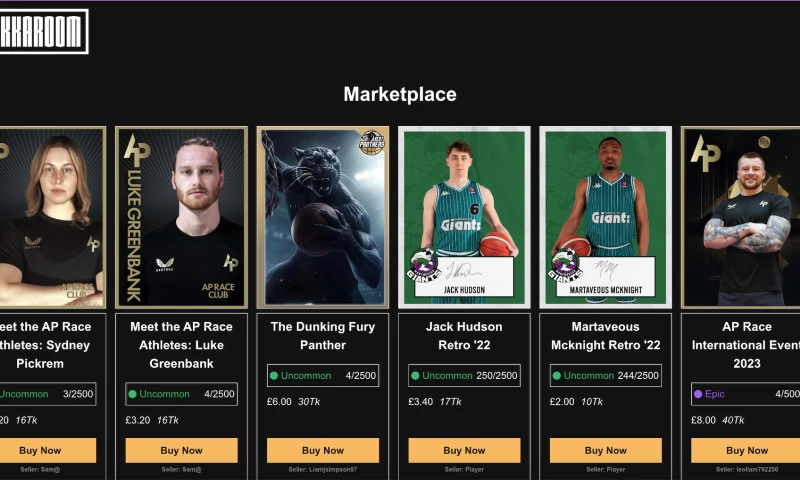The width and height of the screenshot is (800, 480).
Task: Click the Marketplace heading
Action: (400, 94)
